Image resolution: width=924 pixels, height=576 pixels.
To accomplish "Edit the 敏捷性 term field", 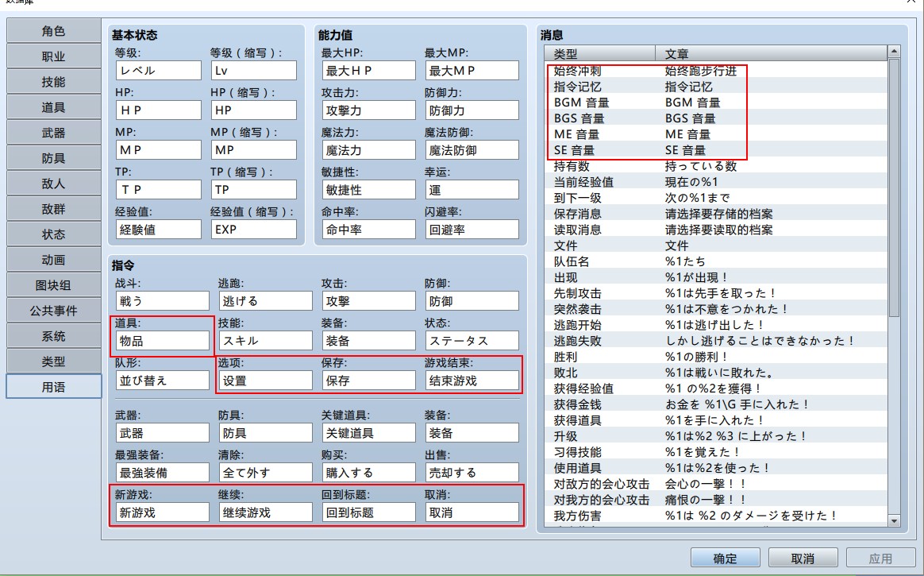I will (x=368, y=190).
